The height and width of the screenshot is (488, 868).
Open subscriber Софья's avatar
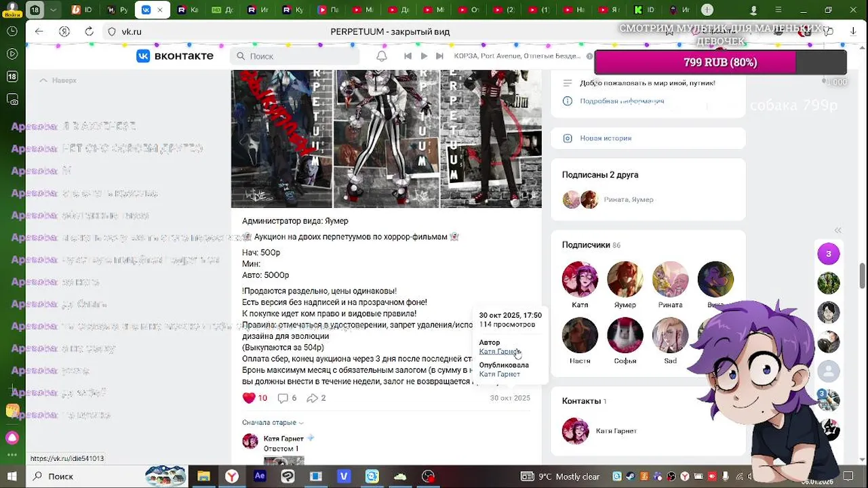point(625,335)
